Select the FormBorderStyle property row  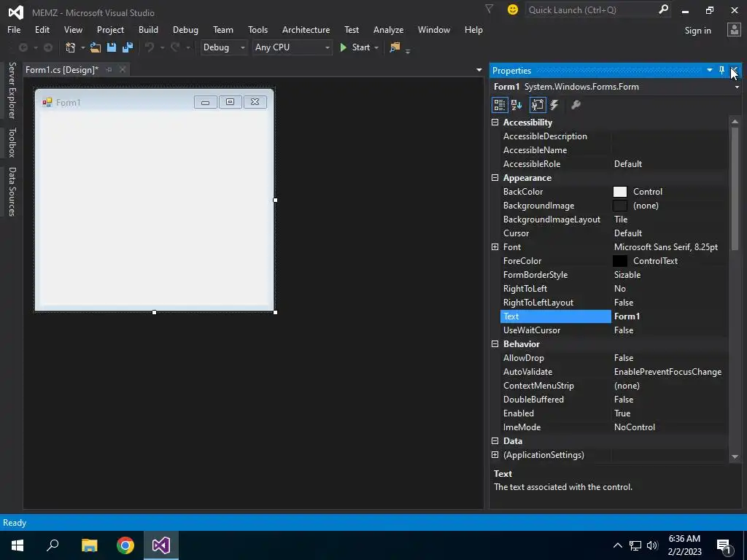[x=614, y=275]
